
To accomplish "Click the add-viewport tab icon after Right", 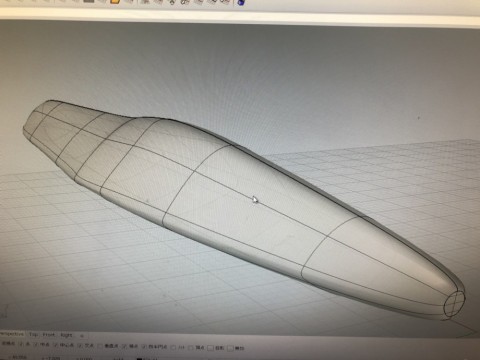I will pos(82,336).
